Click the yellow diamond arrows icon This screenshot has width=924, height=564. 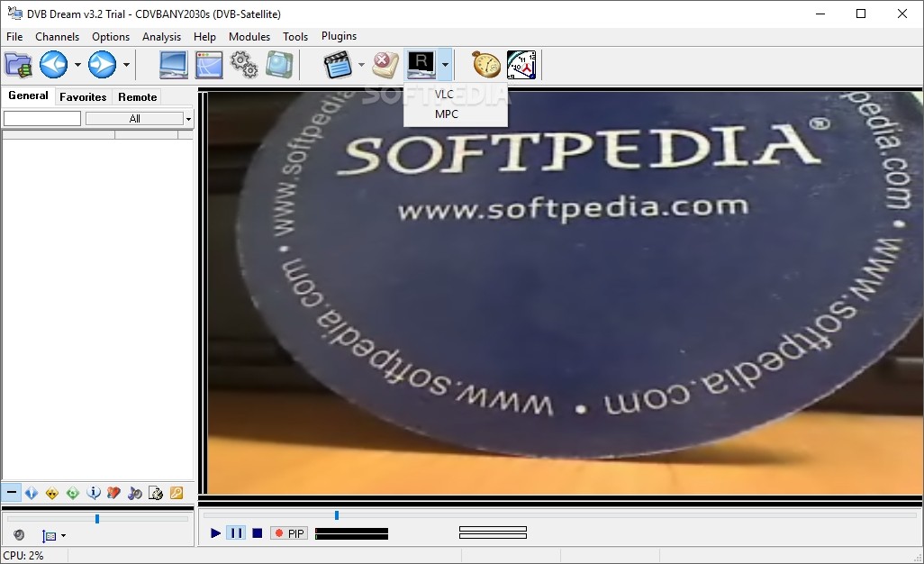coord(52,493)
